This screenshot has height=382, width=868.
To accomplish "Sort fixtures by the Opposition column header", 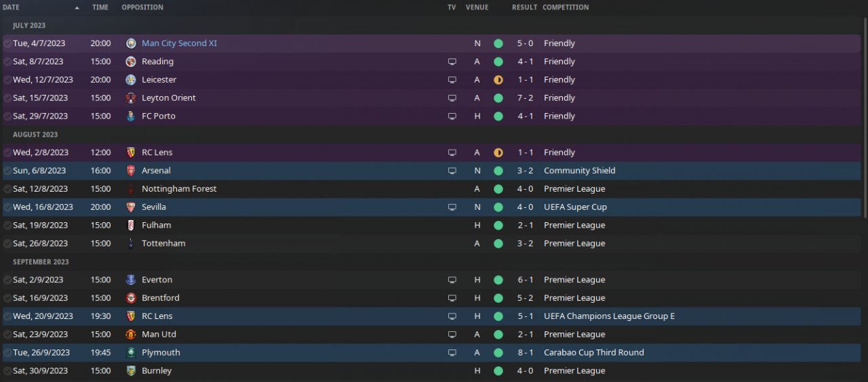I will coord(142,7).
